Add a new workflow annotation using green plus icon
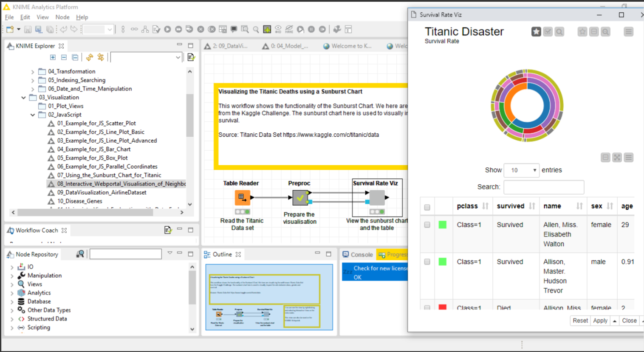The image size is (644, 352). (267, 29)
